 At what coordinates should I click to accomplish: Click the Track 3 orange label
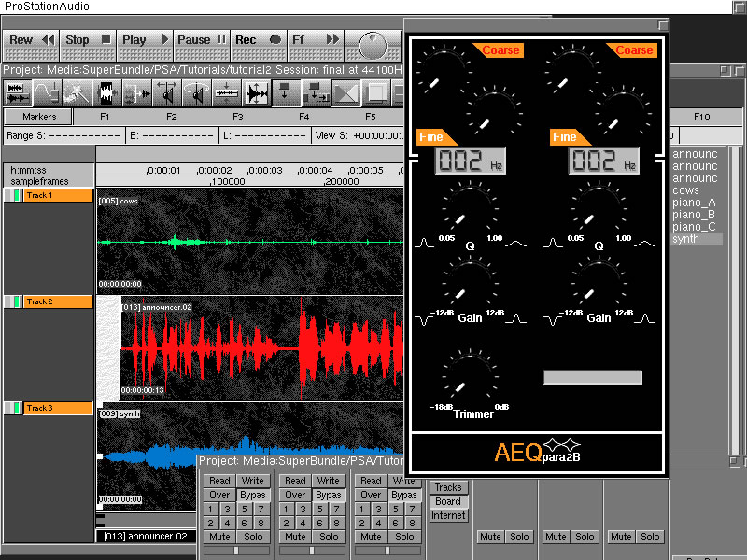[58, 408]
